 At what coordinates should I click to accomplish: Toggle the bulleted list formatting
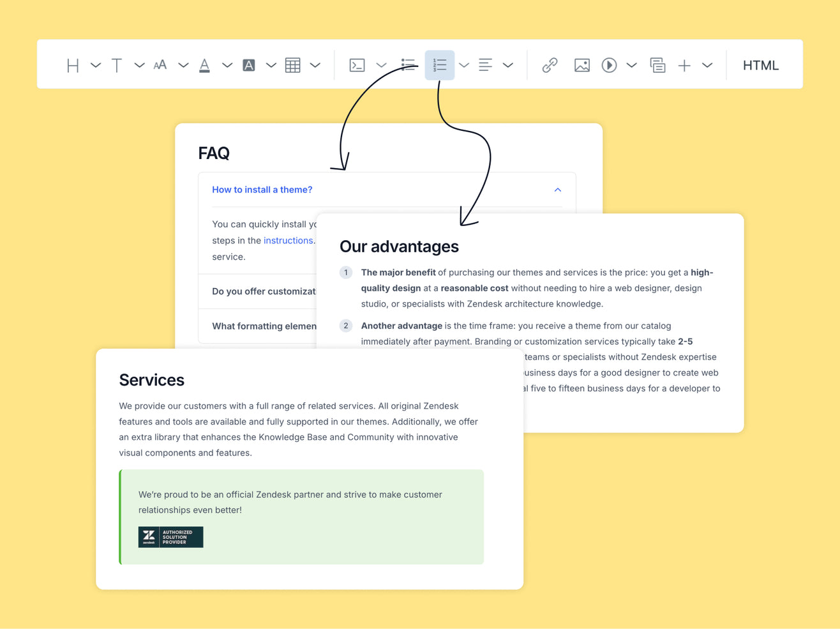click(408, 64)
